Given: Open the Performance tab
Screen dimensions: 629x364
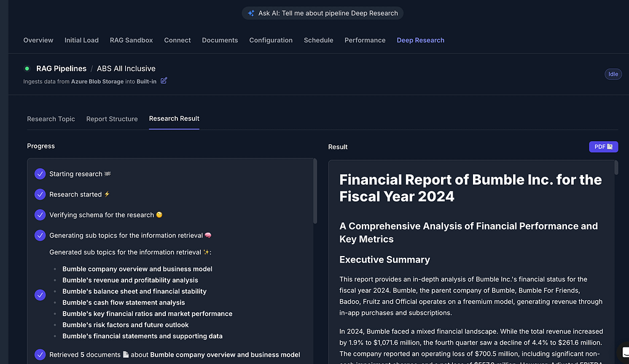Looking at the screenshot, I should coord(365,40).
